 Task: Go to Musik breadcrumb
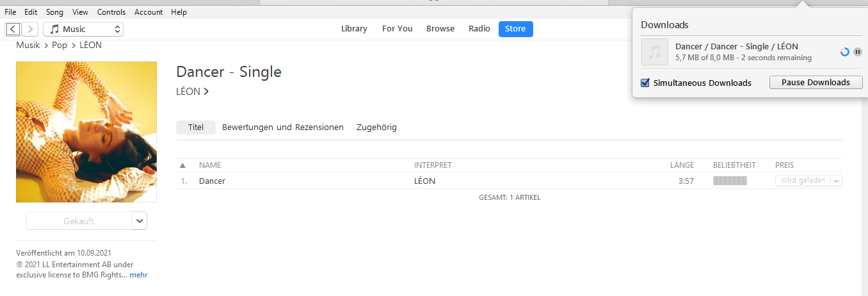coord(28,45)
